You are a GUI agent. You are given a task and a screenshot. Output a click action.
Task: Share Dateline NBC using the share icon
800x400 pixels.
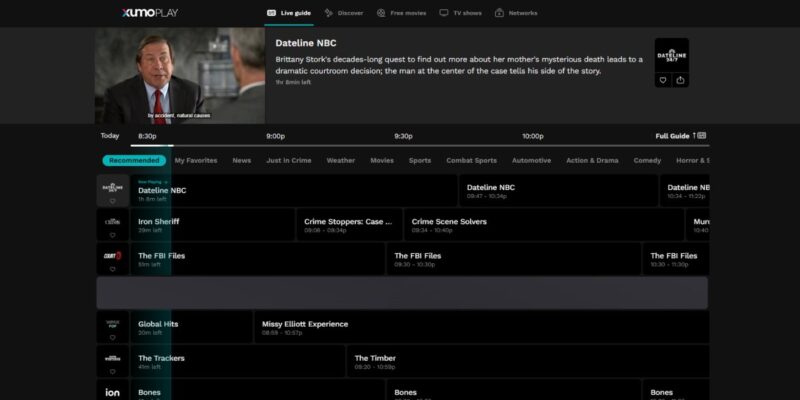(x=680, y=80)
